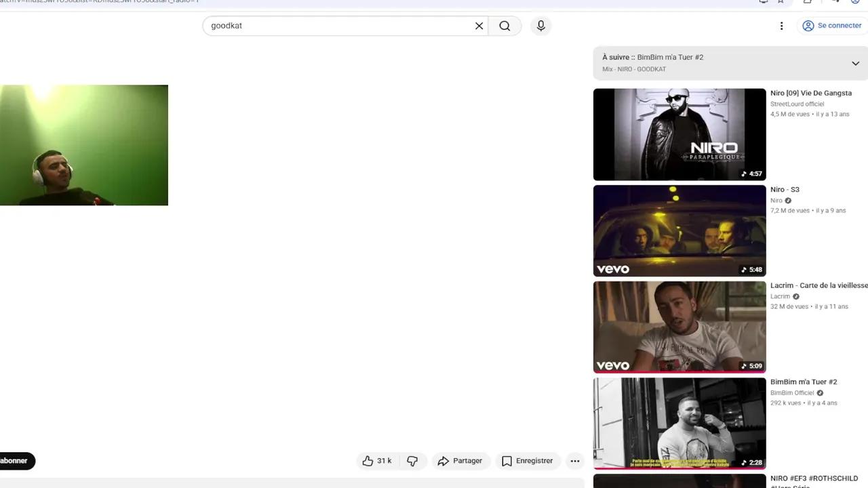Open the Lacrim Carte de la vieillesse thumbnail
This screenshot has height=488, width=868.
coord(679,327)
